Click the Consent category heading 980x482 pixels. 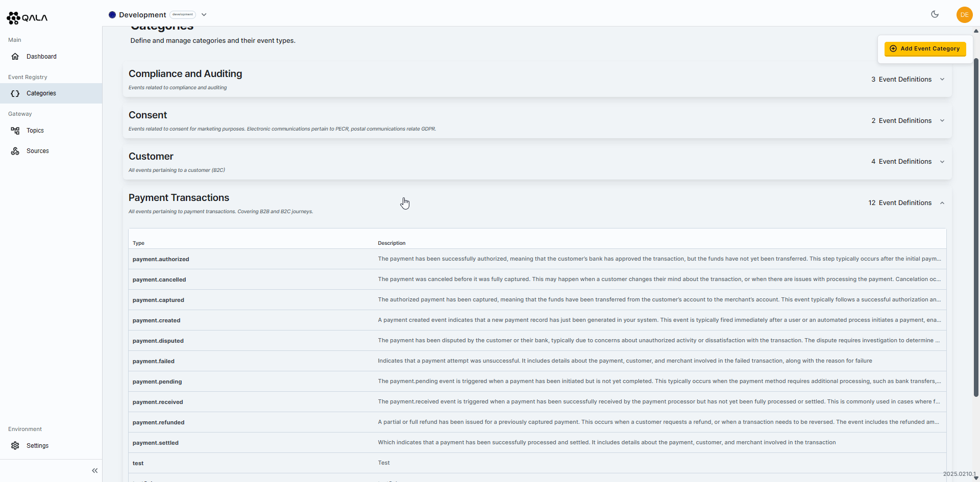click(148, 115)
